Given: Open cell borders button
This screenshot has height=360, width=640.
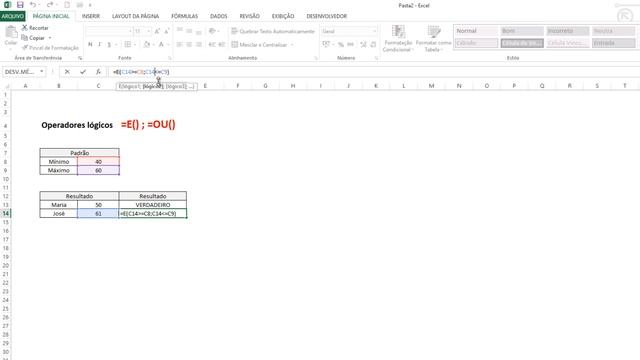Looking at the screenshot, I should [x=128, y=44].
